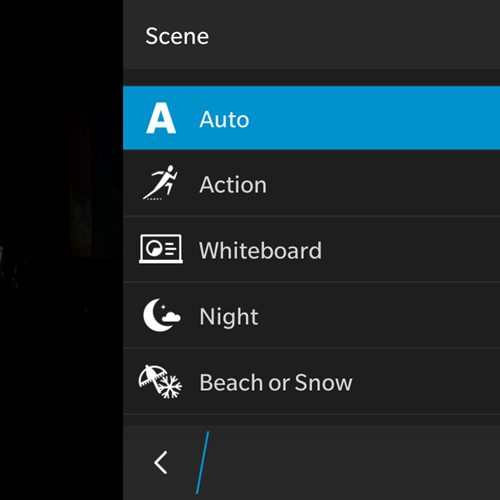This screenshot has width=500, height=500.
Task: Choose the Night scene label
Action: click(229, 317)
